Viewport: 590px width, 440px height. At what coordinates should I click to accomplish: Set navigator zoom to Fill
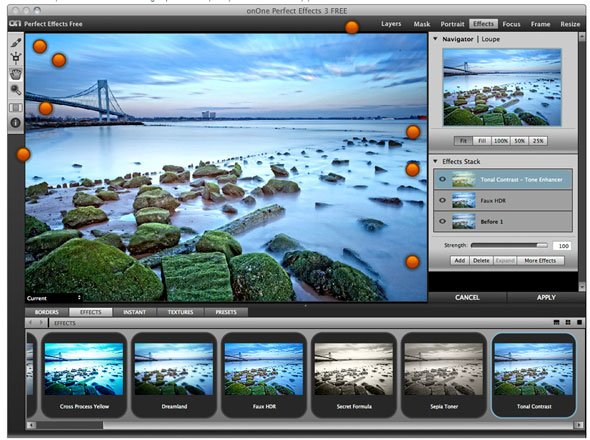coord(482,141)
